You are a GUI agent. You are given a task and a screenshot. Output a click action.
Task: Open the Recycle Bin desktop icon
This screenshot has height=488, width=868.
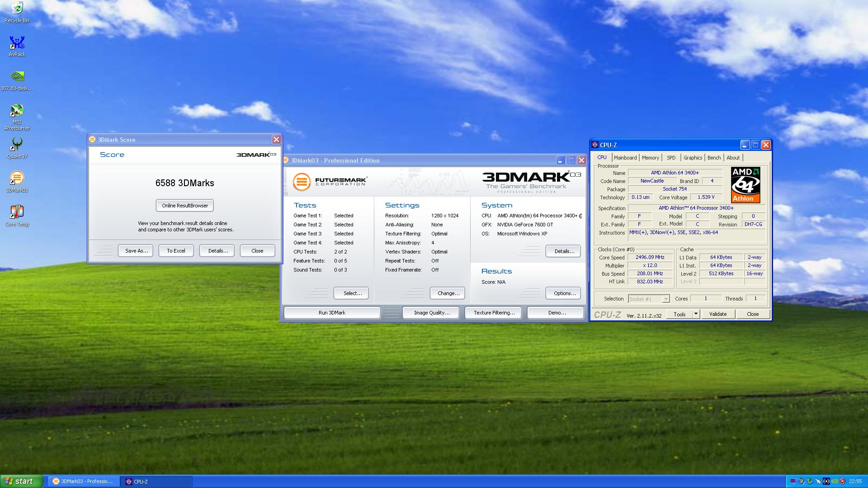point(17,9)
